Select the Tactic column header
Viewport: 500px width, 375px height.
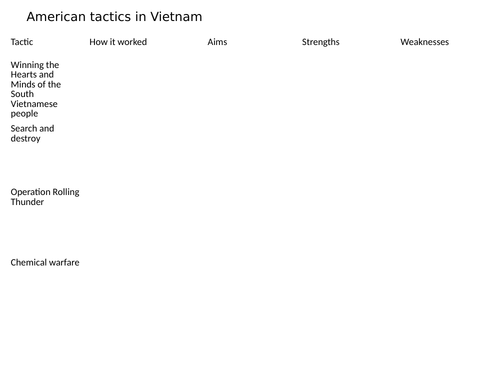coord(22,42)
